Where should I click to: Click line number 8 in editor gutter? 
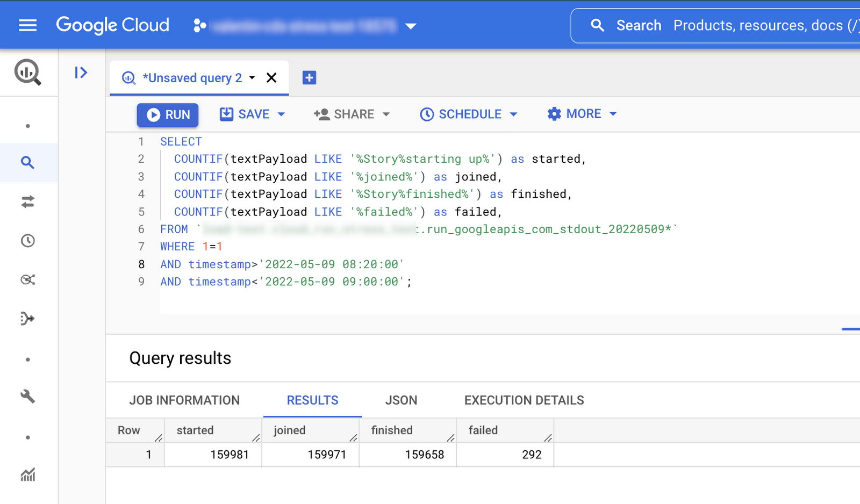(141, 264)
